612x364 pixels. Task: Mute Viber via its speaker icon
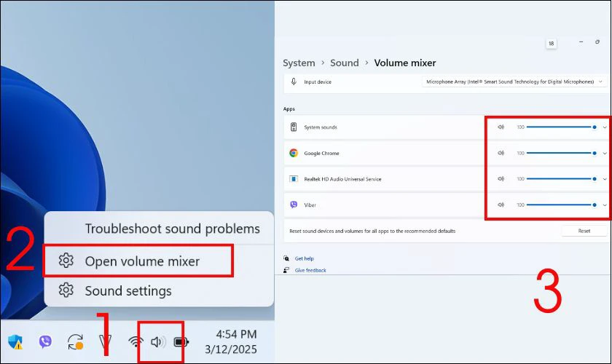(x=501, y=205)
